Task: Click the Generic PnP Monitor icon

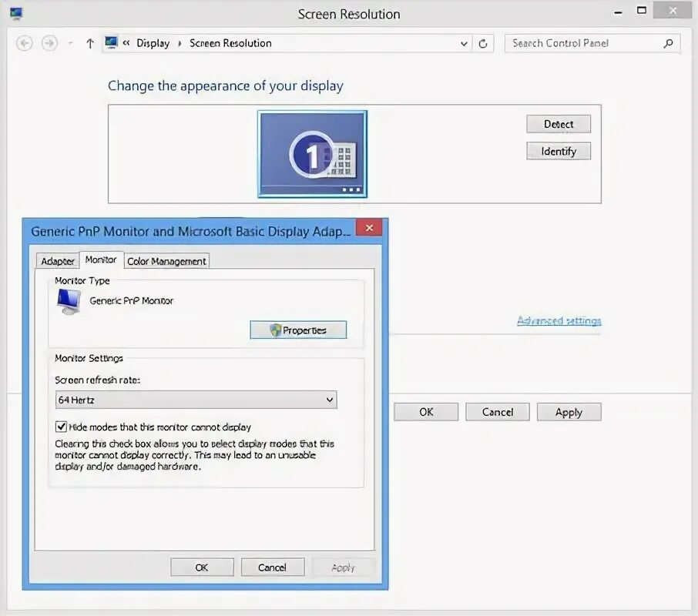Action: pyautogui.click(x=69, y=302)
